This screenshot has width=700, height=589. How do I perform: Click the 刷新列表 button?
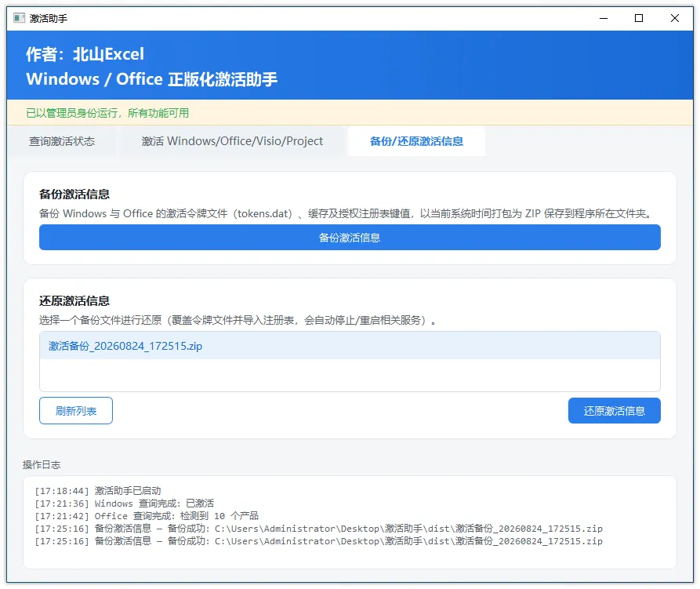[76, 411]
